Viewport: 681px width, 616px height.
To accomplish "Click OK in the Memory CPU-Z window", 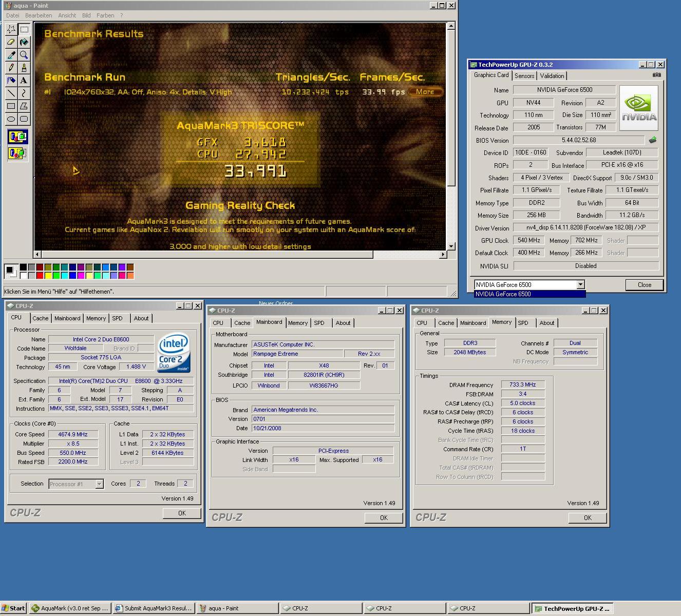I will click(588, 518).
